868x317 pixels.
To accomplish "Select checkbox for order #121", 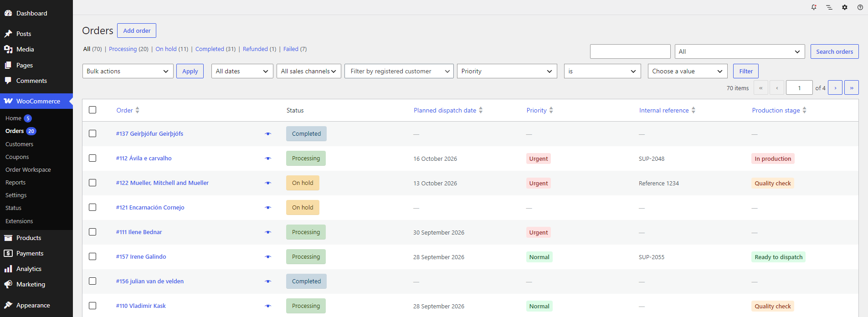I will [x=92, y=207].
